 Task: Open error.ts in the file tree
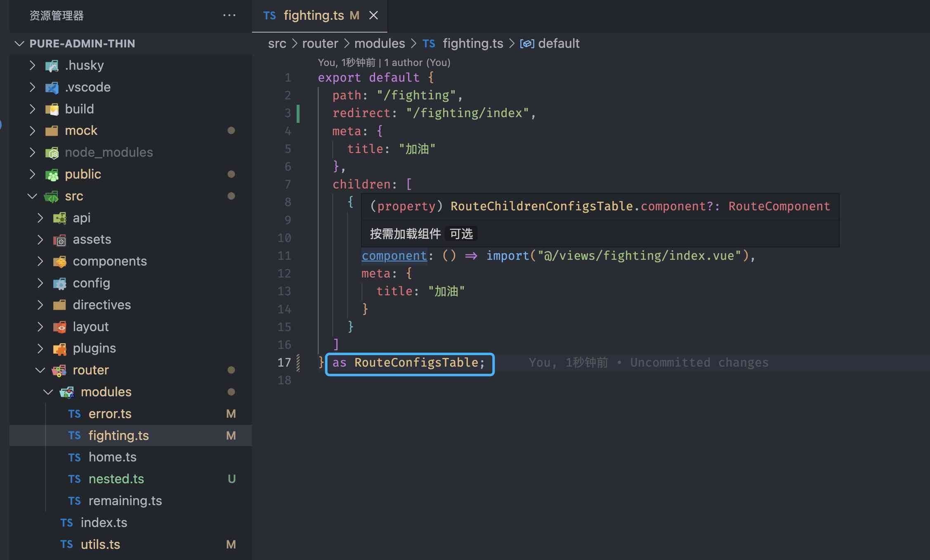[x=110, y=414]
